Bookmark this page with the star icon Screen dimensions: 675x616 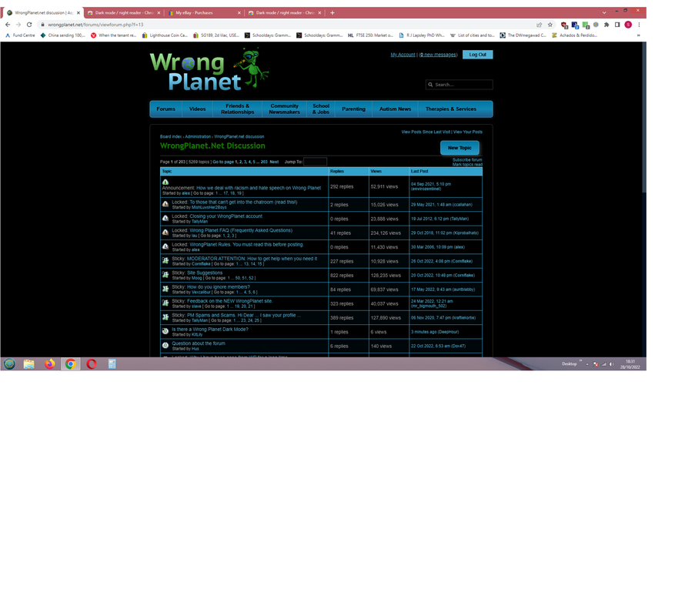tap(550, 25)
